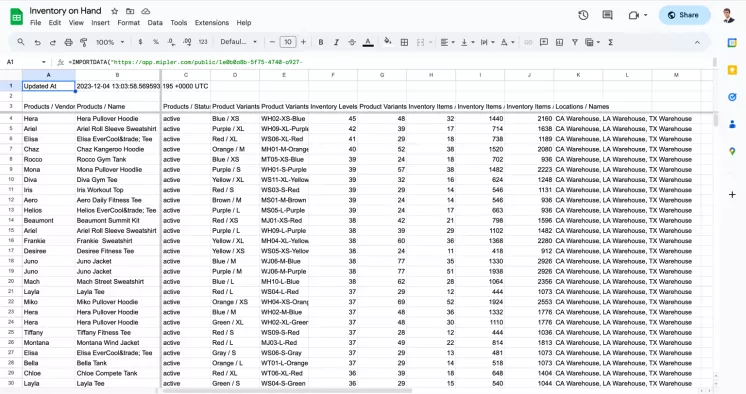Insert a comment from the toolbar
Image resolution: width=746 pixels, height=394 pixels.
coord(544,42)
